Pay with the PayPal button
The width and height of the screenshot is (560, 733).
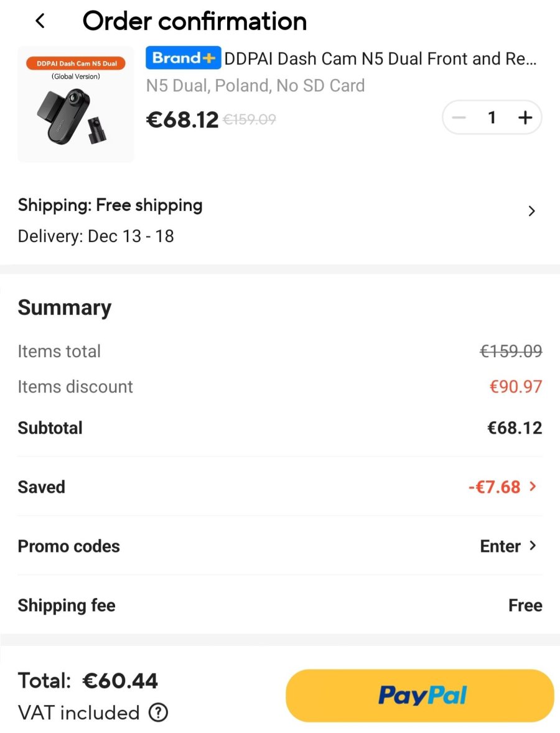420,696
